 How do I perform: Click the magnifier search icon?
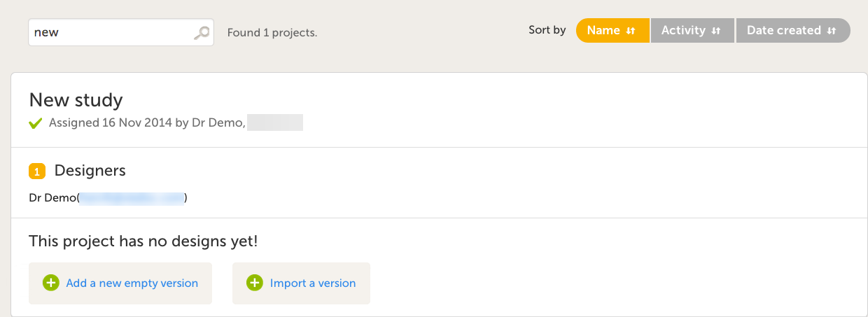[202, 33]
